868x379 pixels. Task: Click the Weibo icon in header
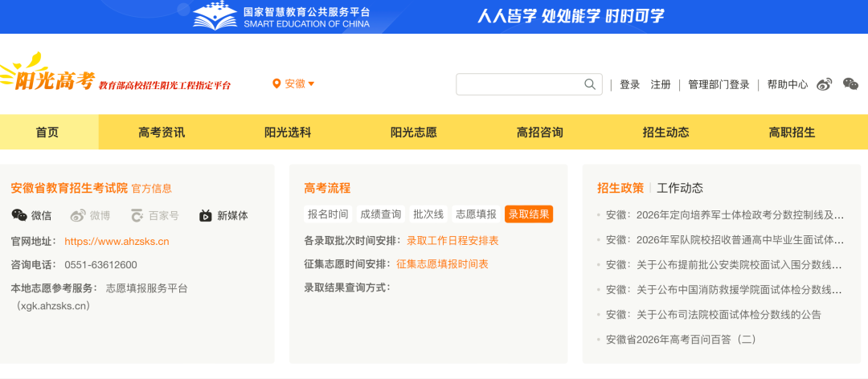[x=825, y=84]
